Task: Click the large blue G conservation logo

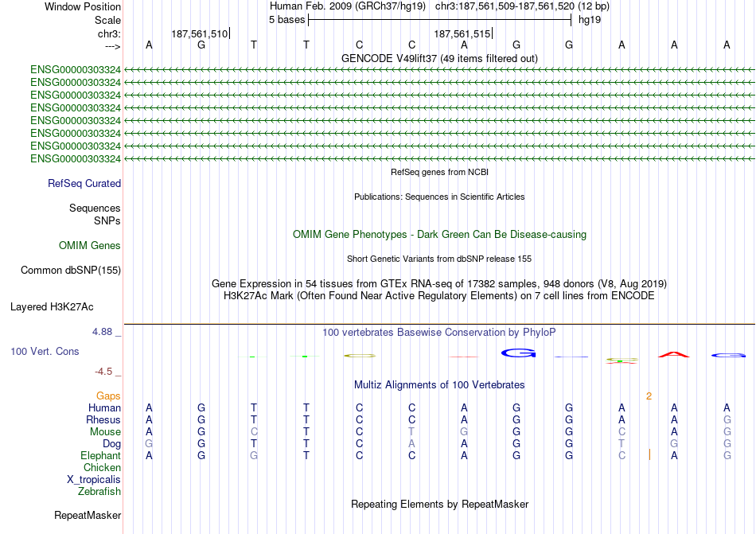Action: (x=518, y=353)
